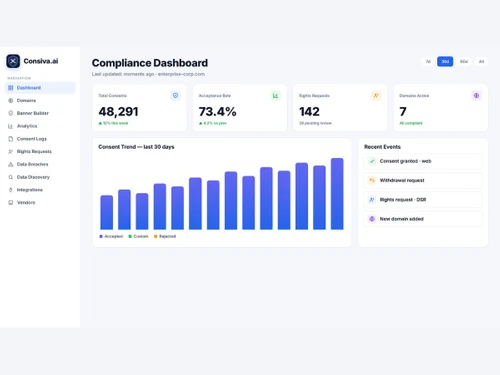Click the first bar in Consent Trend
The height and width of the screenshot is (375, 500).
tap(107, 212)
